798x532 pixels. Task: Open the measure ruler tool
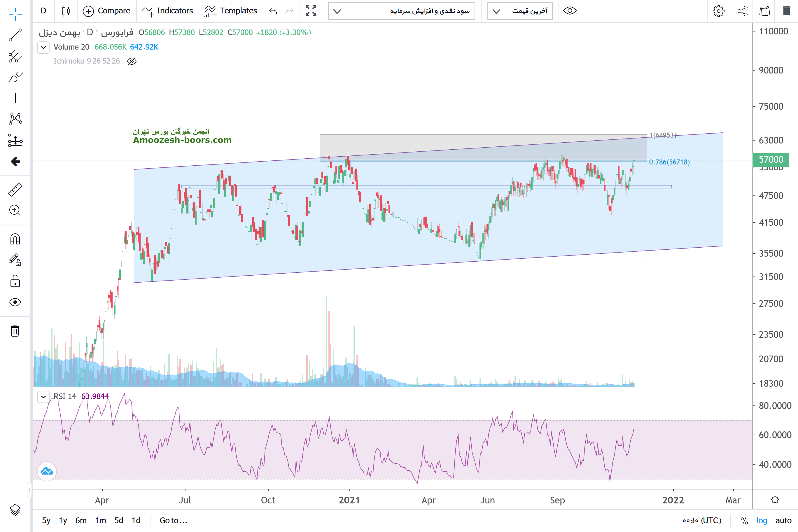(x=15, y=189)
